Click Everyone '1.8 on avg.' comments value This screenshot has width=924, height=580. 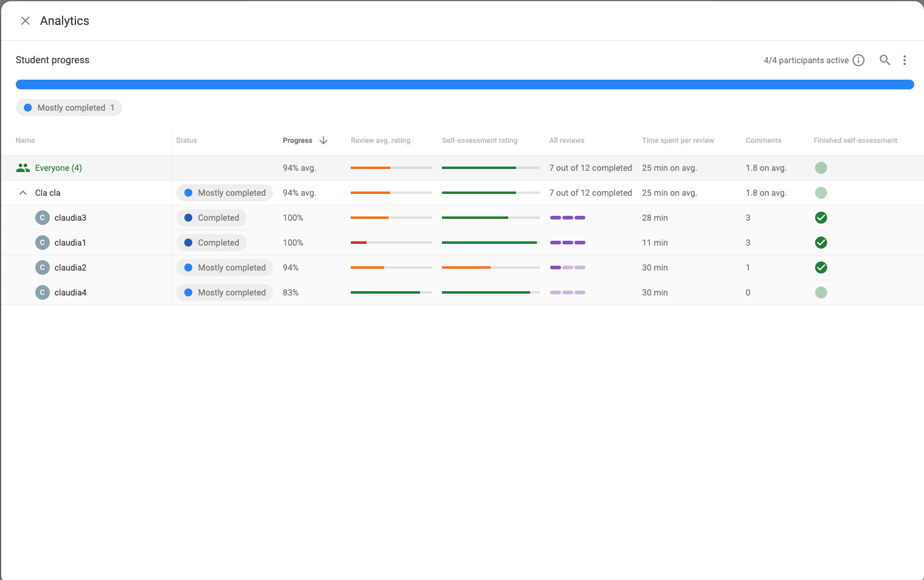click(x=766, y=168)
